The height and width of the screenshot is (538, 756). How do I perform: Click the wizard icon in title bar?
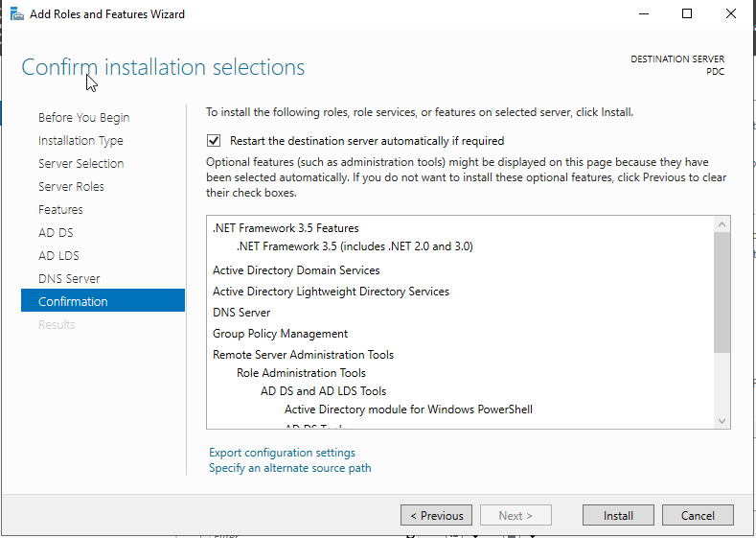click(14, 14)
